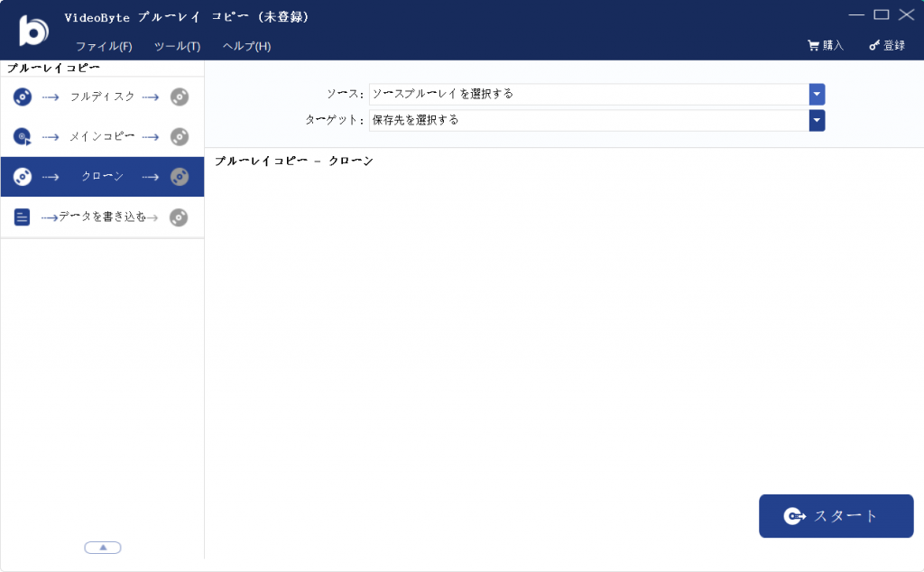Click the gray target disc in データを書き込む row

click(180, 217)
